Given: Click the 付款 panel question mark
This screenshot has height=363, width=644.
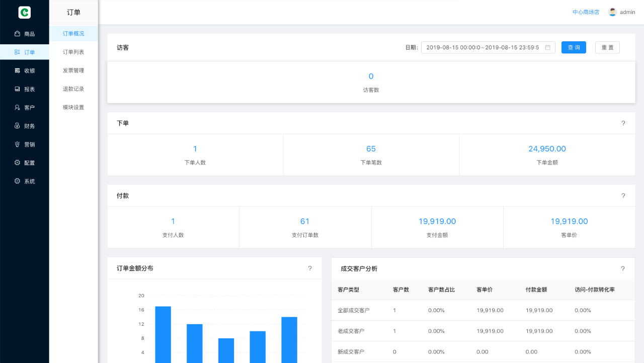Looking at the screenshot, I should pyautogui.click(x=623, y=196).
